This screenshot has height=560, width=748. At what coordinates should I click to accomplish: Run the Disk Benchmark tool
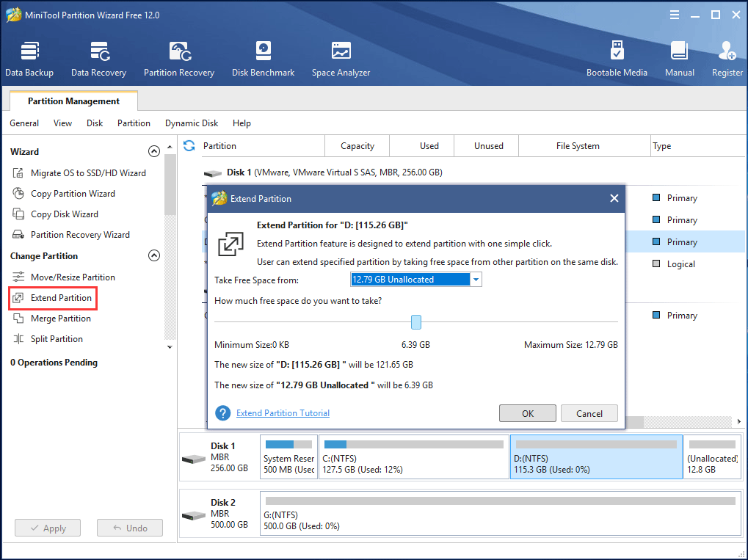pyautogui.click(x=263, y=59)
